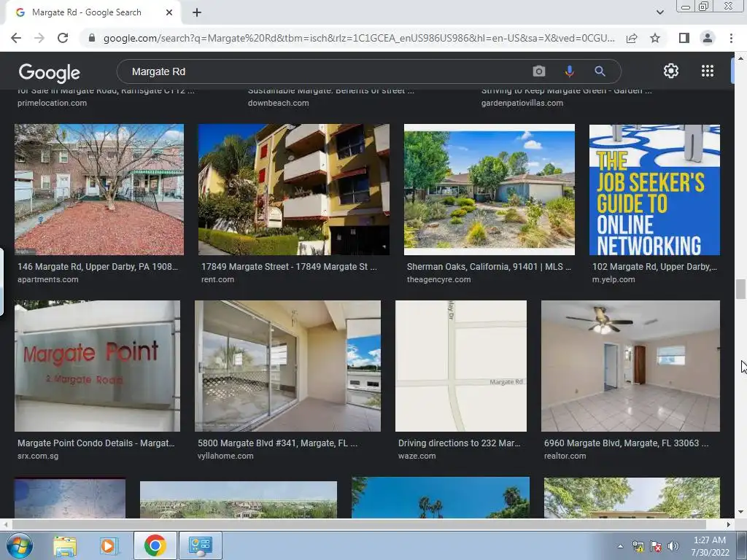Visit the theagencyre.com source link
The width and height of the screenshot is (747, 560).
(438, 279)
